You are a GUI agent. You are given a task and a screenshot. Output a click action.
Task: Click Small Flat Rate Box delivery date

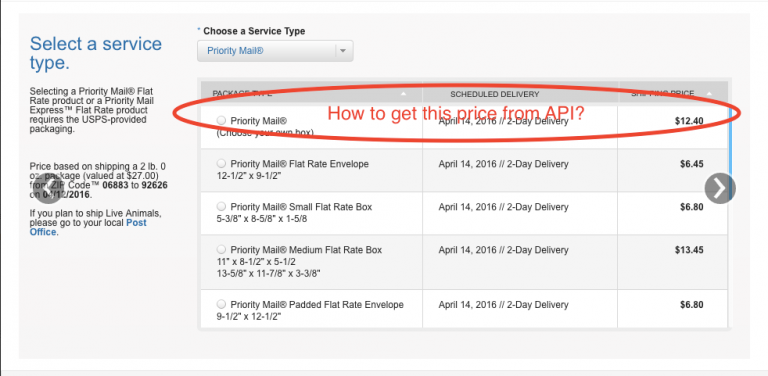(504, 207)
